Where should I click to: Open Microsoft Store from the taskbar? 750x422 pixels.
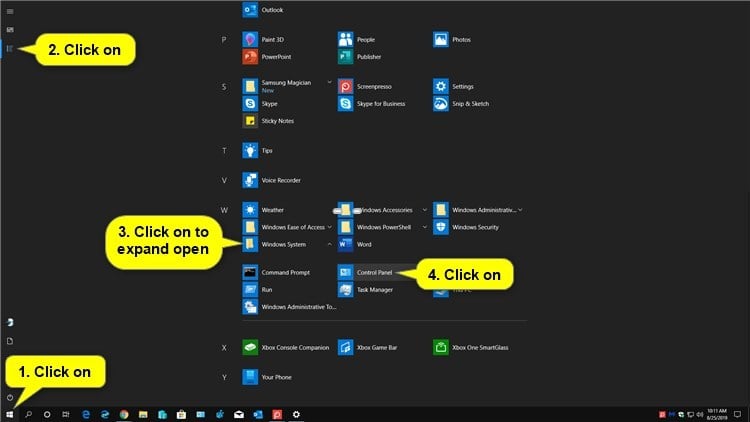pos(181,414)
